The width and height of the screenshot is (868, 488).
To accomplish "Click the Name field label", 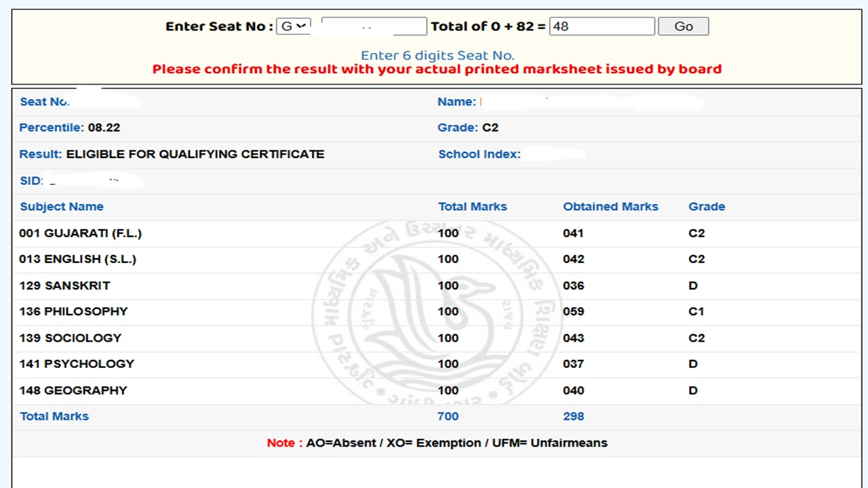I will (456, 101).
